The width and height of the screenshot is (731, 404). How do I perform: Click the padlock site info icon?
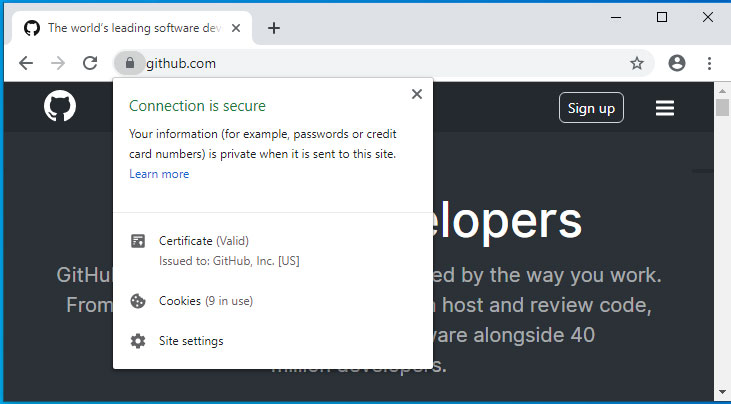point(130,63)
